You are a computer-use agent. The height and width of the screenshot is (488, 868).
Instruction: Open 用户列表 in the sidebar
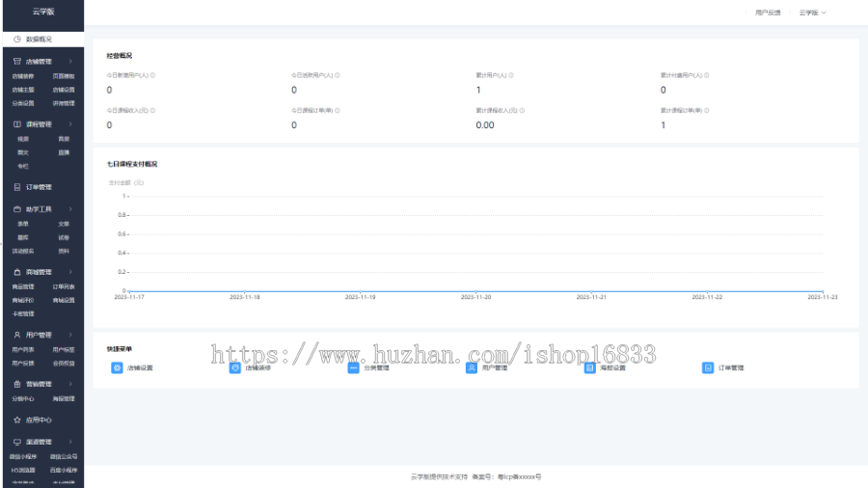point(23,350)
